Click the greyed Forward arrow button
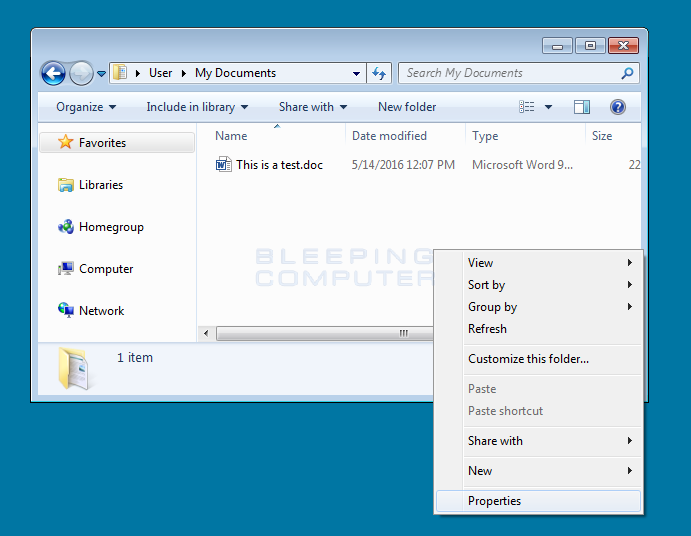This screenshot has width=691, height=536. pos(81,73)
